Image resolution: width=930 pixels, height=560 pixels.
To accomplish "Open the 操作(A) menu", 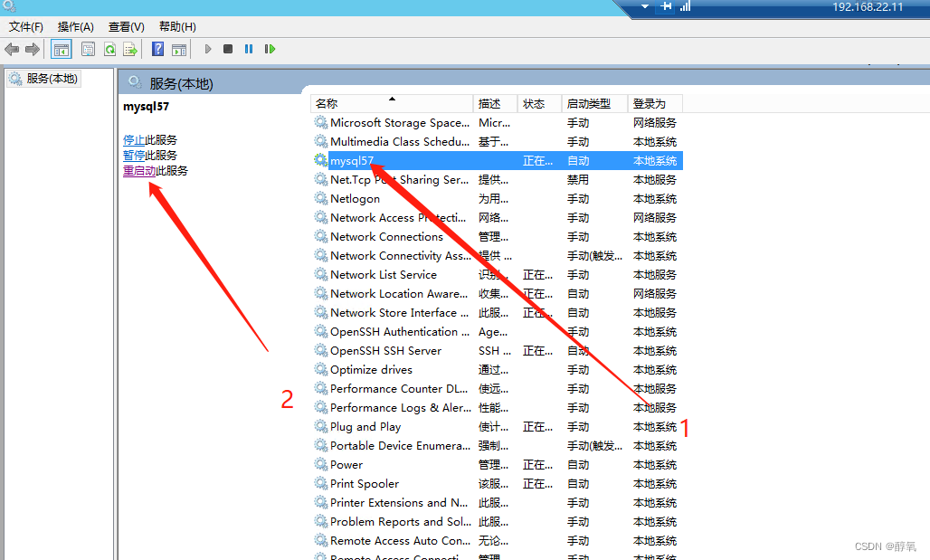I will point(75,26).
